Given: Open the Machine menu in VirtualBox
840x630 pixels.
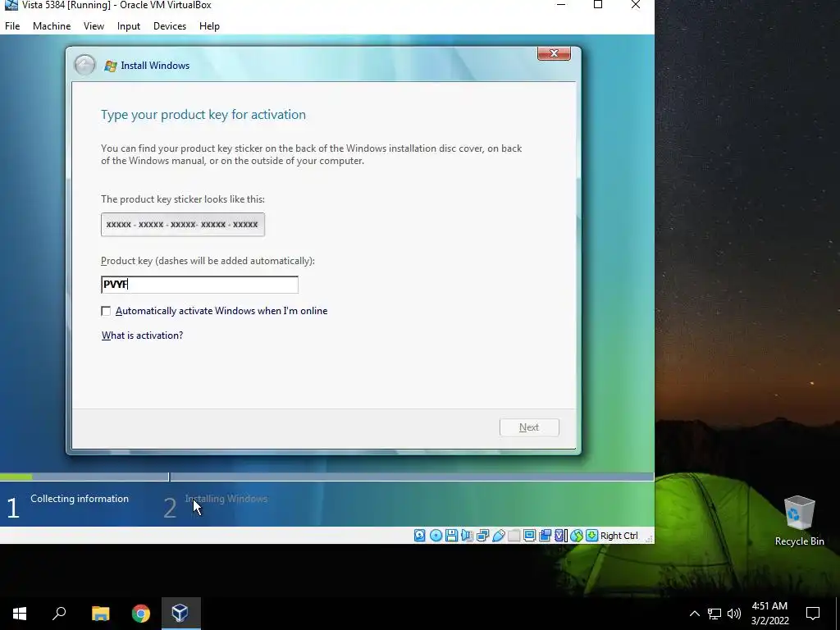Looking at the screenshot, I should coord(52,26).
